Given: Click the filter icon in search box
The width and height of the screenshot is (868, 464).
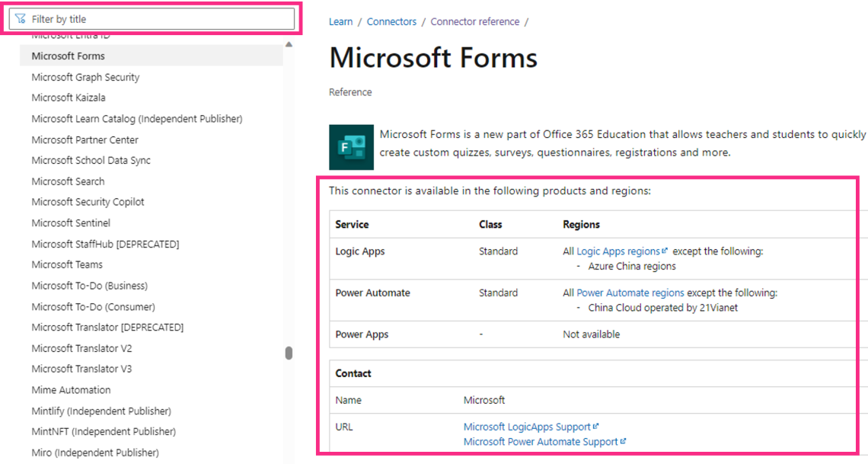Looking at the screenshot, I should (21, 19).
